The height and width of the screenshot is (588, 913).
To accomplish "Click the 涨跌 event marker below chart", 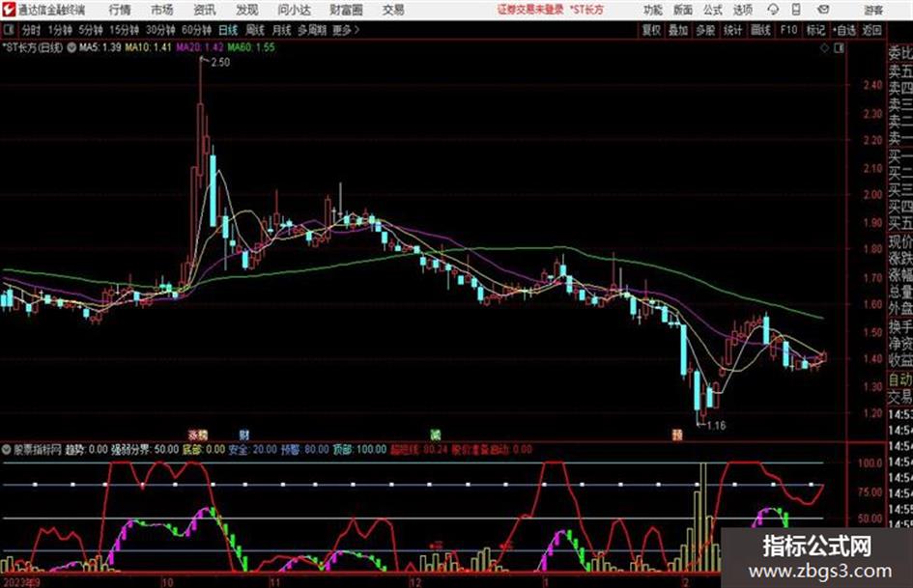I will pyautogui.click(x=198, y=434).
